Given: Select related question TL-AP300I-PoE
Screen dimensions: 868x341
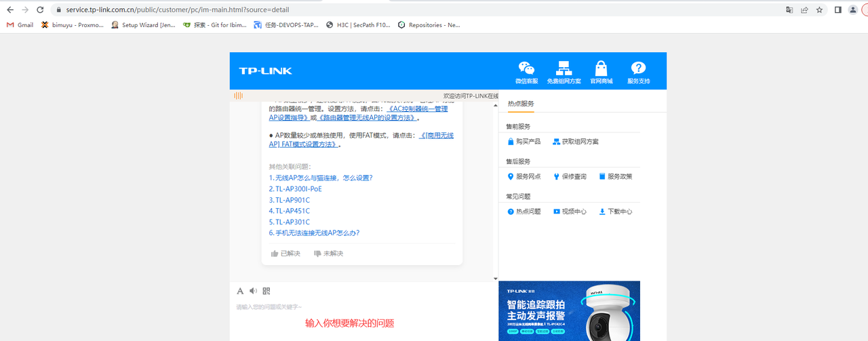Looking at the screenshot, I should [295, 188].
